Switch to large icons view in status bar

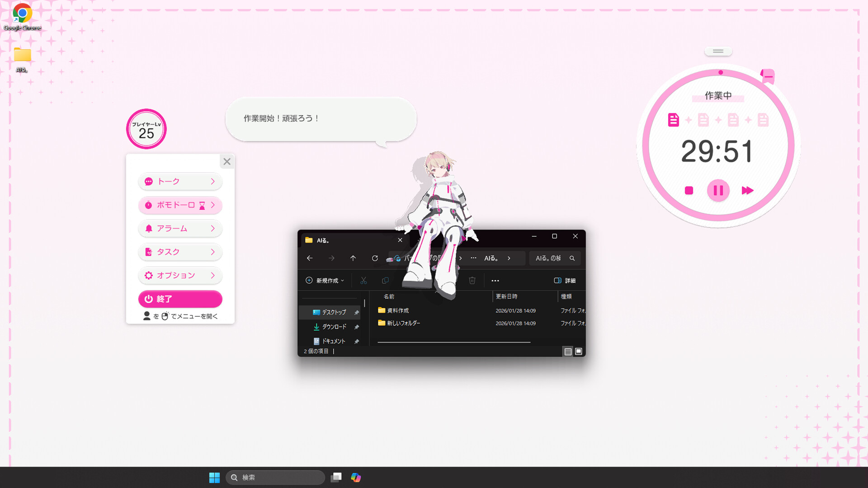pyautogui.click(x=579, y=351)
